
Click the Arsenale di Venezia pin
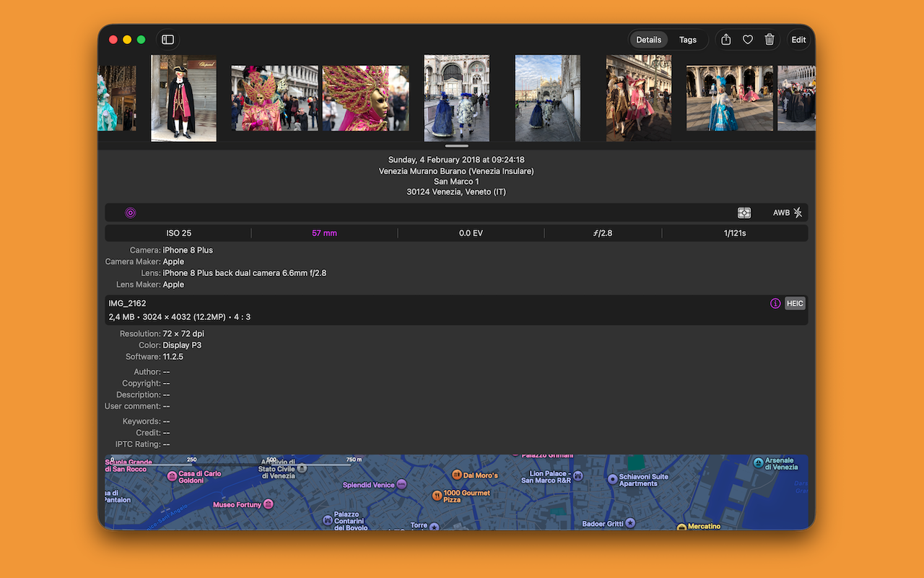(758, 462)
